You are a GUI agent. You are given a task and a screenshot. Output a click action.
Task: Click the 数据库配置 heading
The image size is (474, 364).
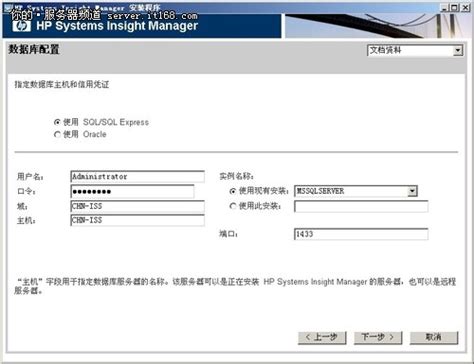point(34,49)
